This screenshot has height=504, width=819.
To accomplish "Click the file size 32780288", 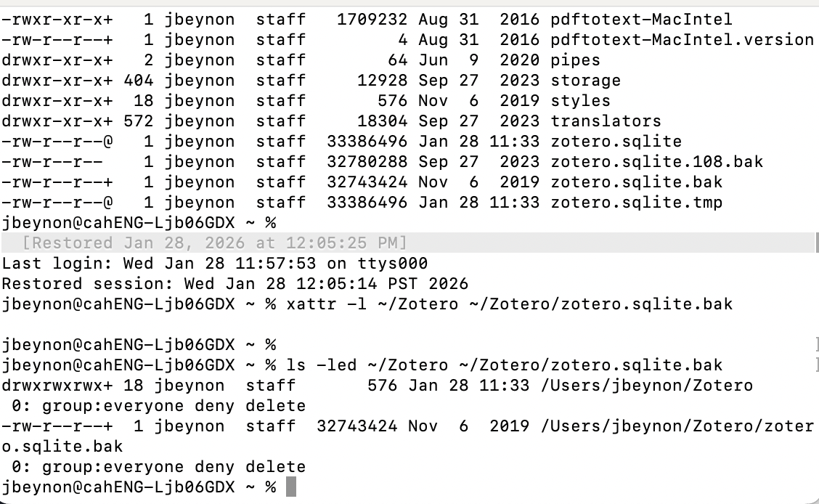I will (367, 162).
